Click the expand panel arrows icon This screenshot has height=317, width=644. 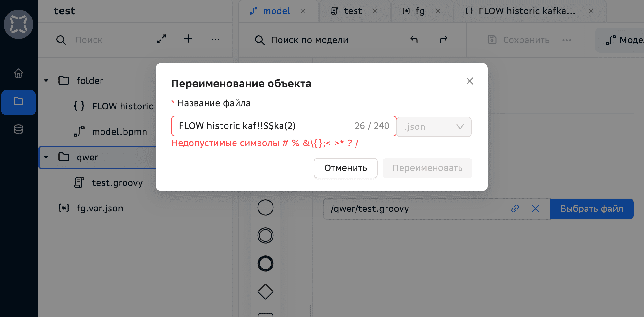(x=161, y=39)
